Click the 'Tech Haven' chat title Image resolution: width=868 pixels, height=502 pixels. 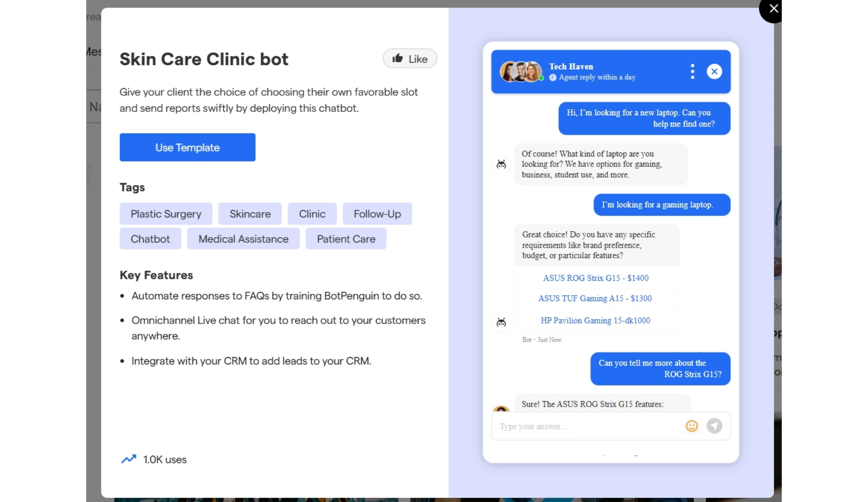(571, 66)
